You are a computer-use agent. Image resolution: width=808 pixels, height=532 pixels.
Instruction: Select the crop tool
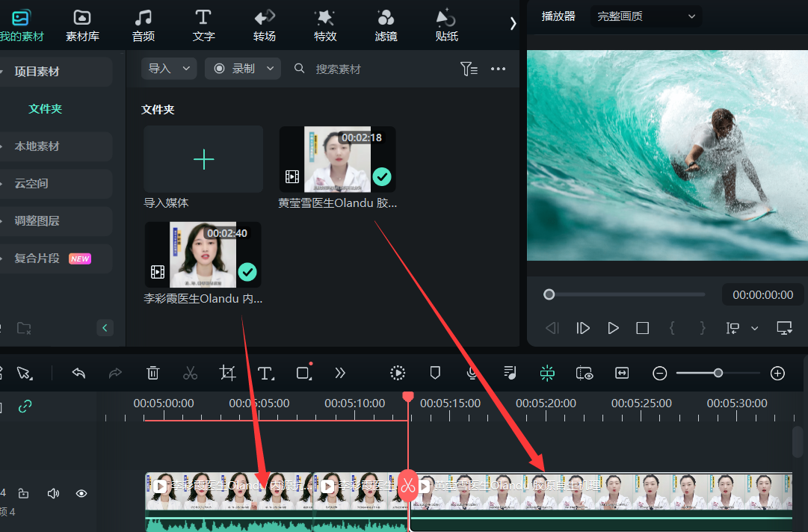point(227,373)
